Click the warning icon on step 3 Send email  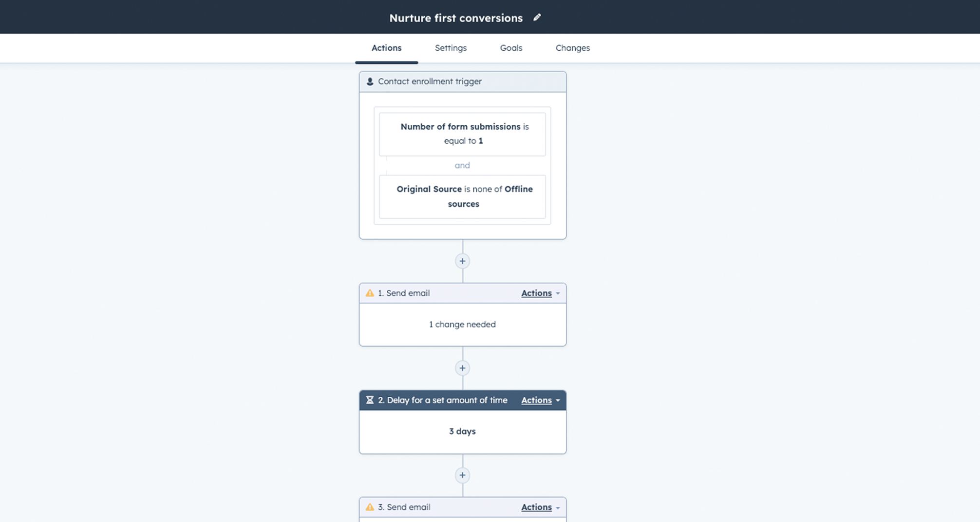pos(369,507)
